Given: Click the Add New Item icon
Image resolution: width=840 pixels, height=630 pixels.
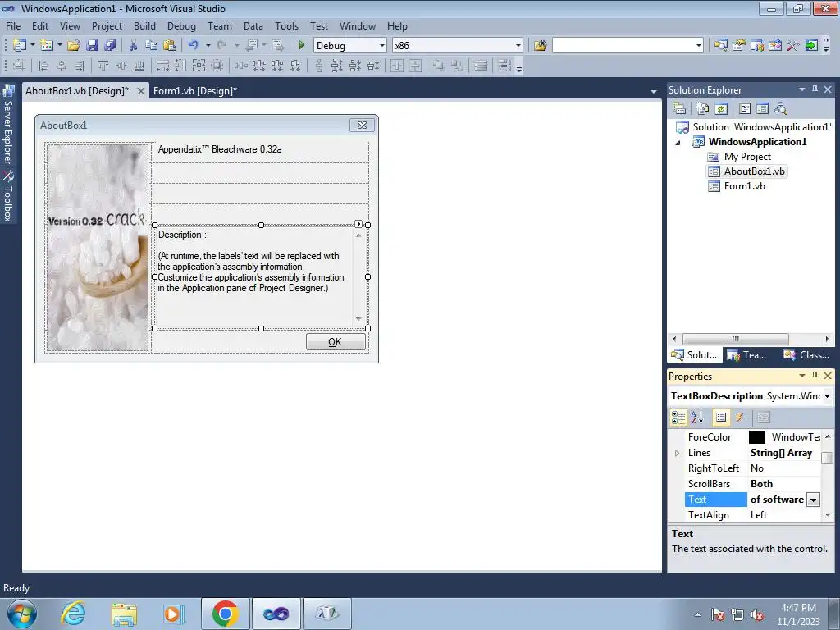Looking at the screenshot, I should [x=47, y=46].
